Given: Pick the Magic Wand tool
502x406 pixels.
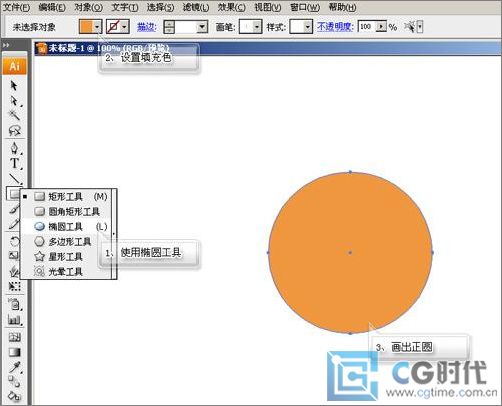Looking at the screenshot, I should point(14,115).
